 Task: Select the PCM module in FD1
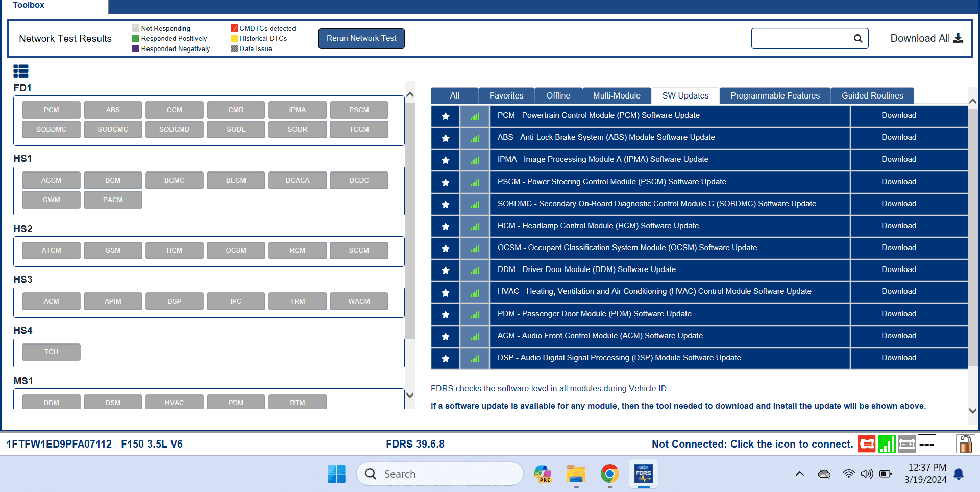tap(51, 110)
